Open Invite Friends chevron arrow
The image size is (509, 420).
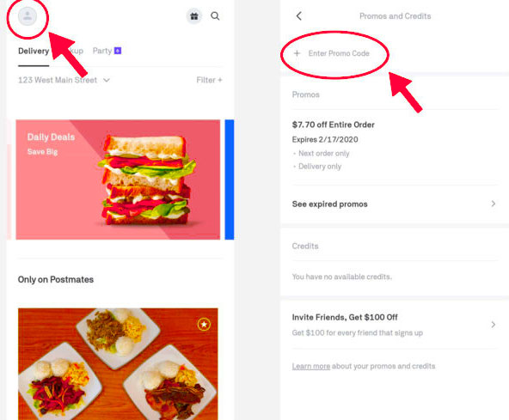(494, 325)
